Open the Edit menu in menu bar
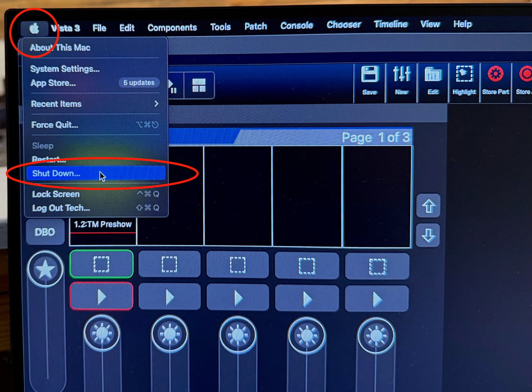532x392 pixels. 127,28
